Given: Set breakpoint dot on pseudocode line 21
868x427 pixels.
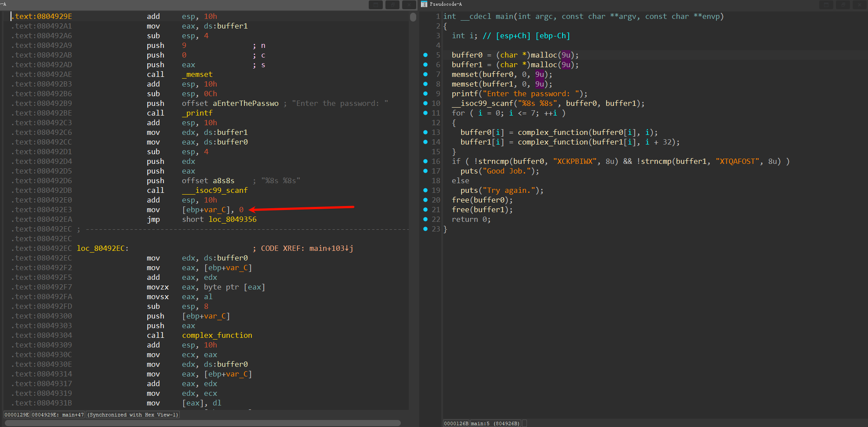Looking at the screenshot, I should coord(425,210).
